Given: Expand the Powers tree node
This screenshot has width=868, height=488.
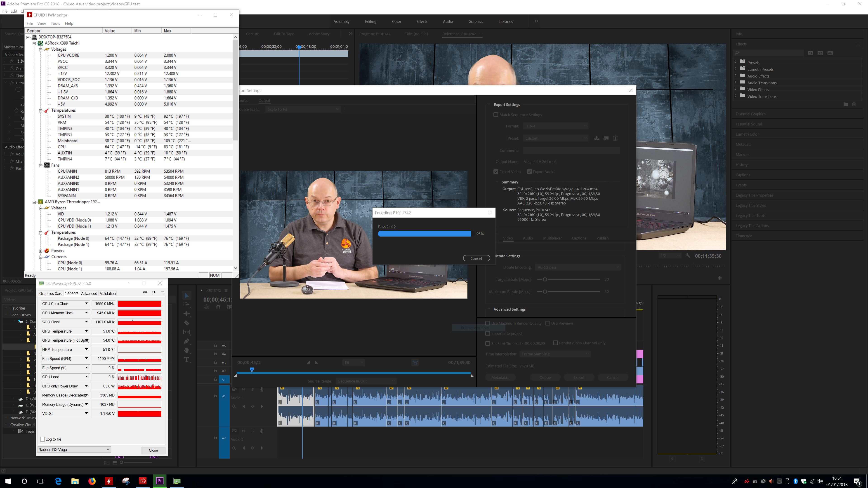Looking at the screenshot, I should [40, 251].
